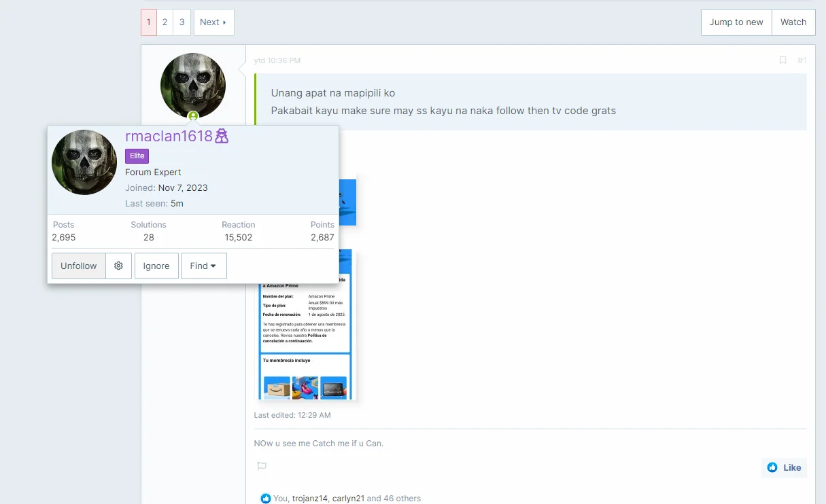Unfollow user rmaclan1618

79,266
